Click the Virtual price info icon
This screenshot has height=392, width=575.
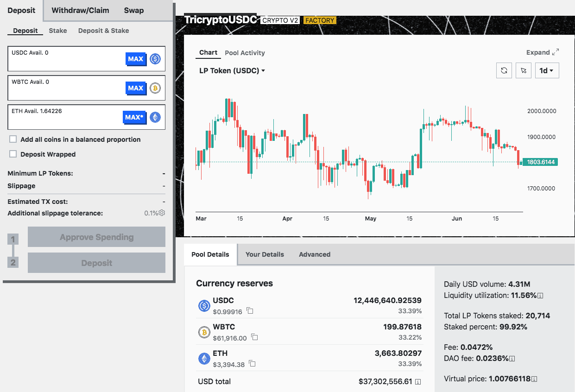[x=534, y=379]
